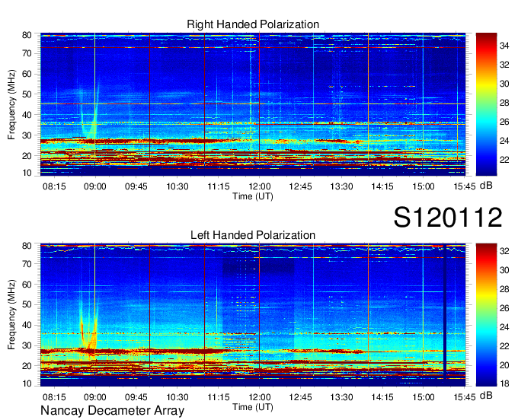The width and height of the screenshot is (518, 420).
Task: Click the 26 value on the right-handed colorbar
Action: pos(504,122)
